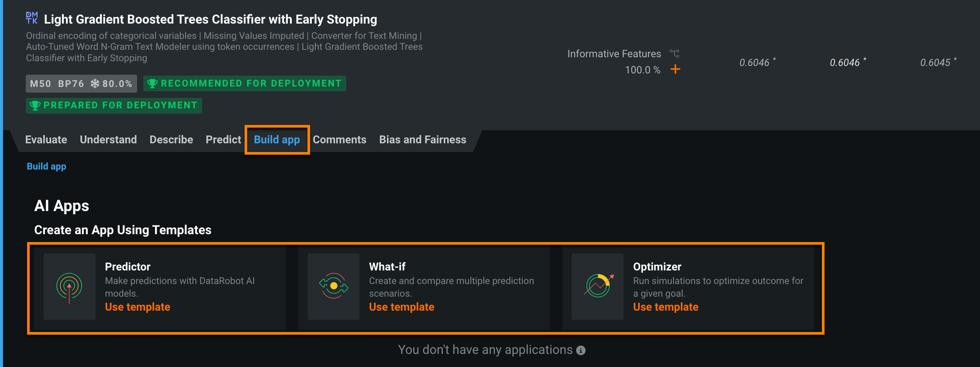Go to the Predict tab
The height and width of the screenshot is (367, 980).
tap(223, 140)
